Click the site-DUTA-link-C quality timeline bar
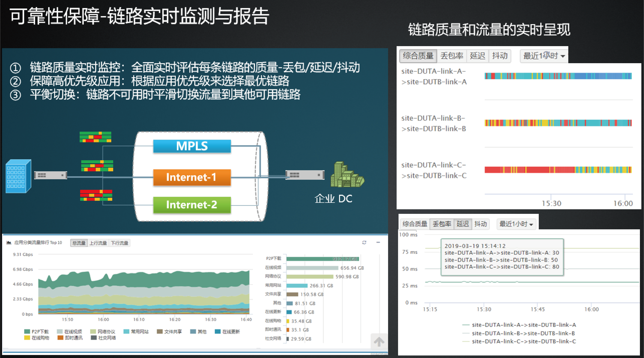Image resolution: width=644 pixels, height=358 pixels. click(x=558, y=170)
